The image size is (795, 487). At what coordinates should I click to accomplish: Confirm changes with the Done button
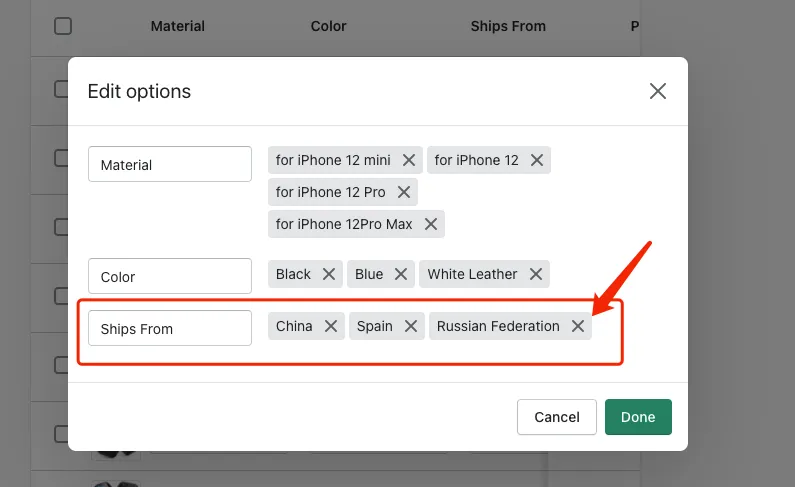[x=638, y=417]
